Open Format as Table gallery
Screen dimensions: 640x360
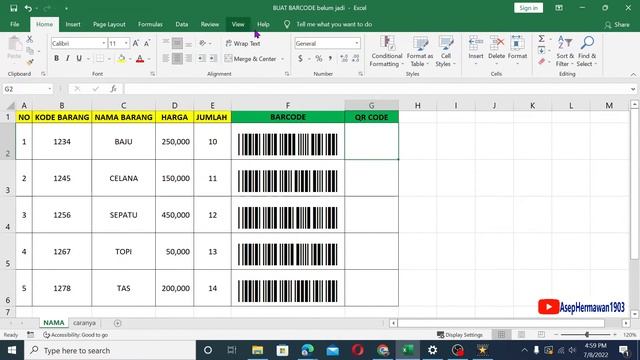[x=420, y=51]
